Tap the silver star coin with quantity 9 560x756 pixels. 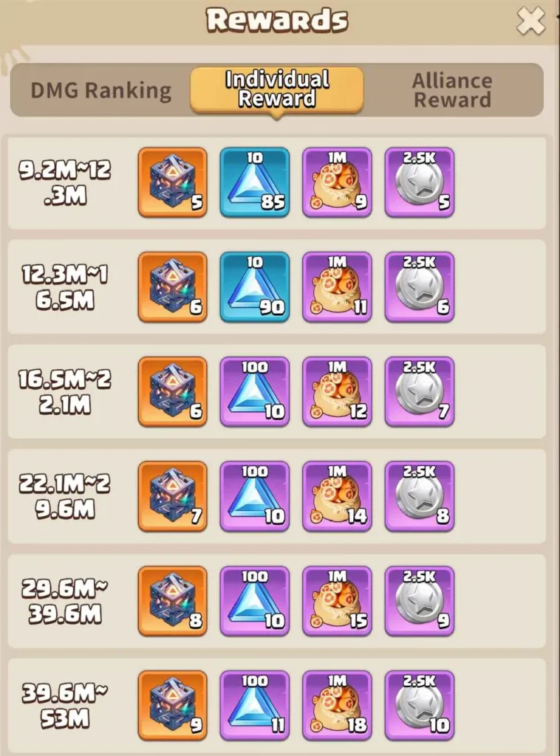click(x=419, y=601)
